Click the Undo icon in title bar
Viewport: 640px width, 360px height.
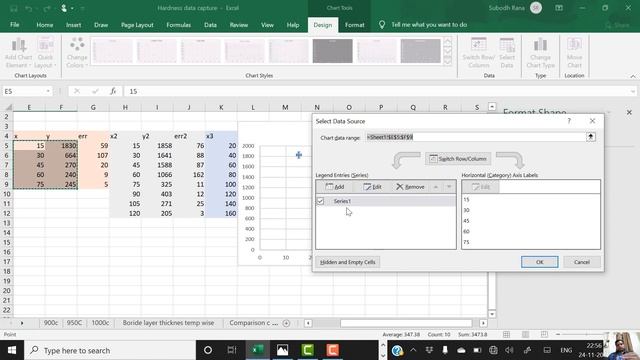(x=29, y=8)
